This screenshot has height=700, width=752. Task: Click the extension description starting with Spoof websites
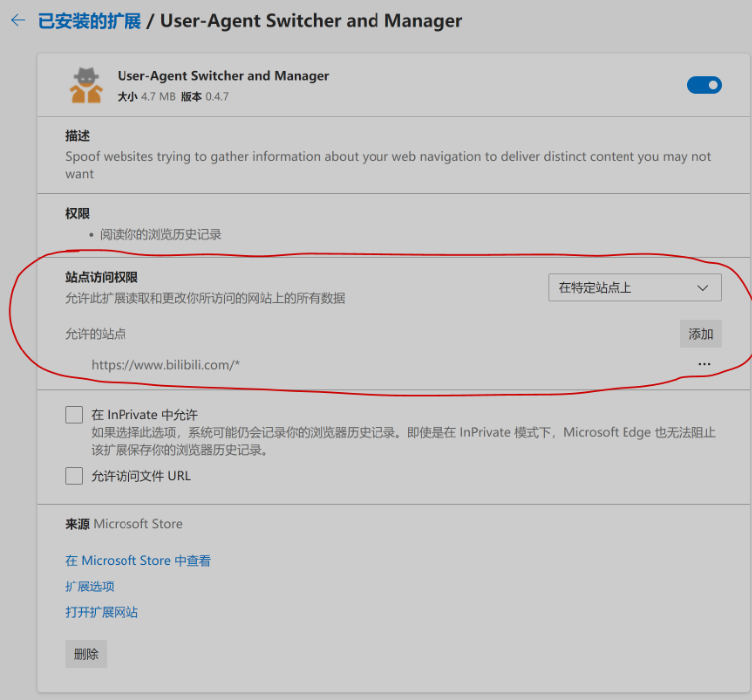pos(388,165)
